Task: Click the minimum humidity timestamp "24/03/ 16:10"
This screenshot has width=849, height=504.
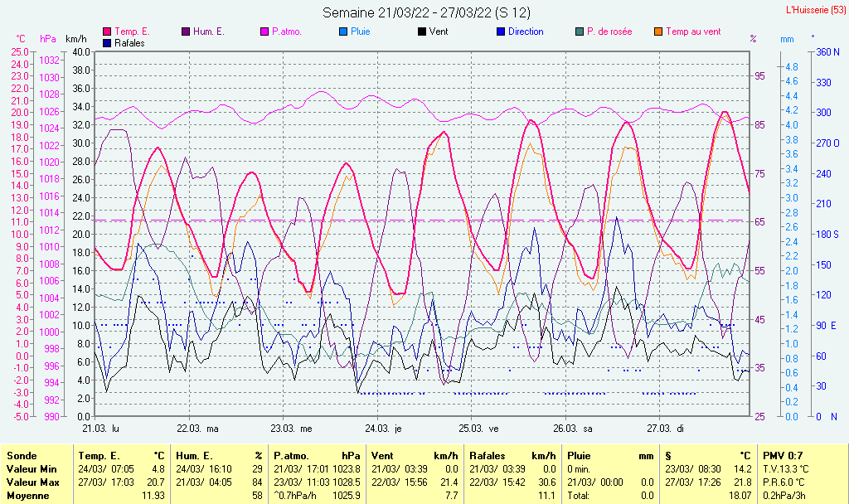Action: coord(204,469)
